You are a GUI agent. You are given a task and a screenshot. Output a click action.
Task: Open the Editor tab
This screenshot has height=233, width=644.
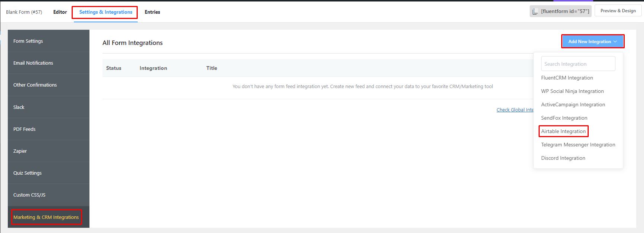pos(60,12)
